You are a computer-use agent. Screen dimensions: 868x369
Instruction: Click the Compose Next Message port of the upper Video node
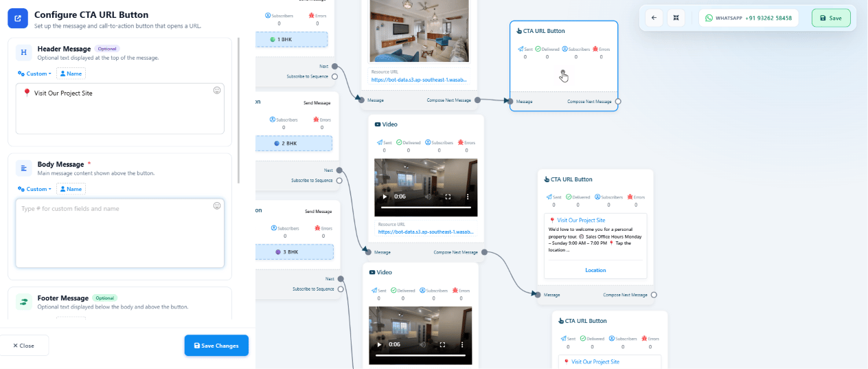click(485, 252)
